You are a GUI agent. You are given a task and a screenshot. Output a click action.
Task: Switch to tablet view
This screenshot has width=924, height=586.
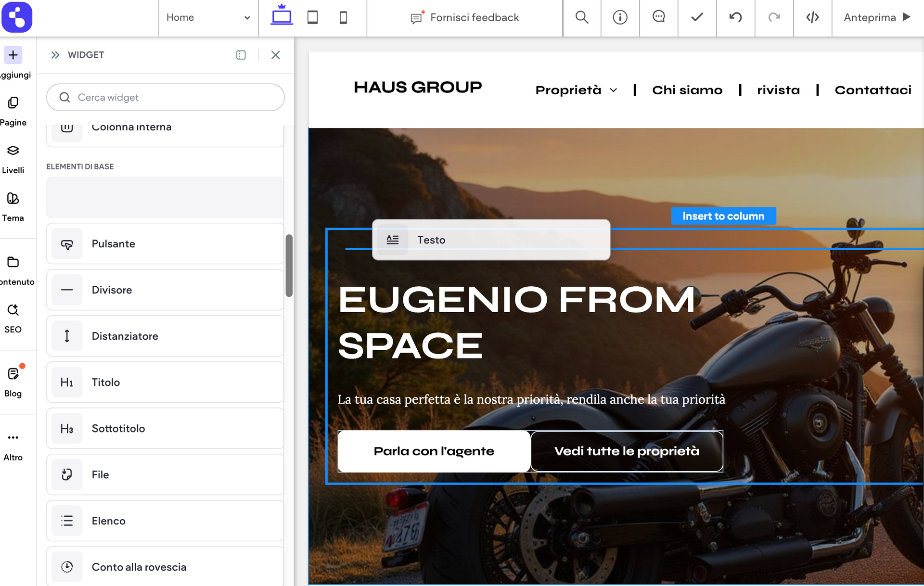coord(312,18)
